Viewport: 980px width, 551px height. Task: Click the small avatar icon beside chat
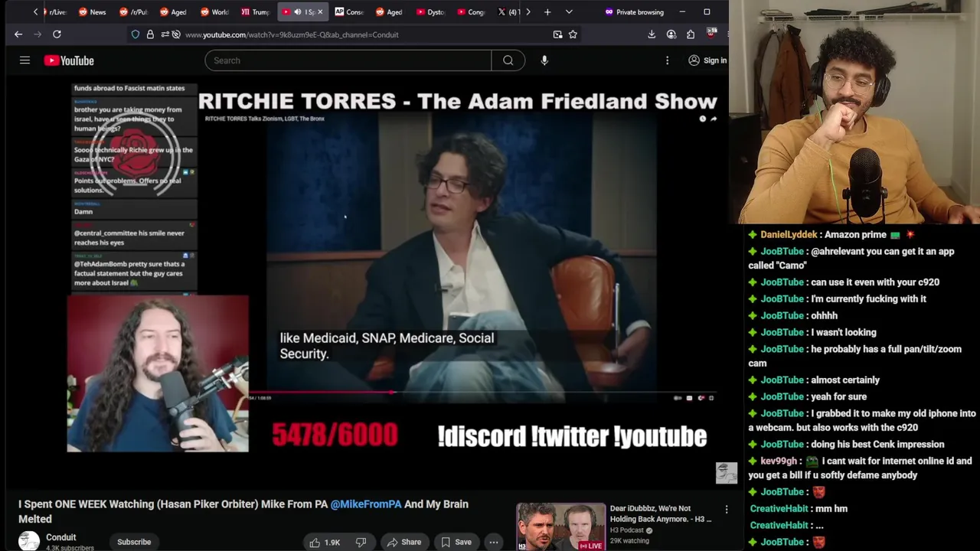click(x=726, y=473)
